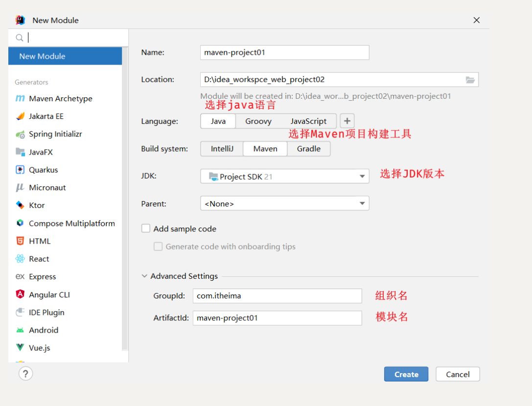Screen dimensions: 532x406
Task: Collapse the Advanced Settings section
Action: [x=145, y=276]
